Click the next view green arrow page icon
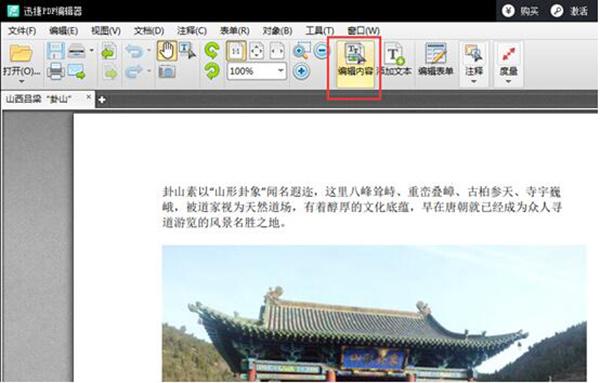 coord(110,72)
